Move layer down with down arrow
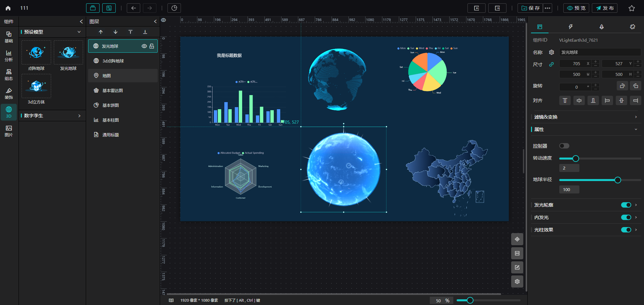 point(115,32)
